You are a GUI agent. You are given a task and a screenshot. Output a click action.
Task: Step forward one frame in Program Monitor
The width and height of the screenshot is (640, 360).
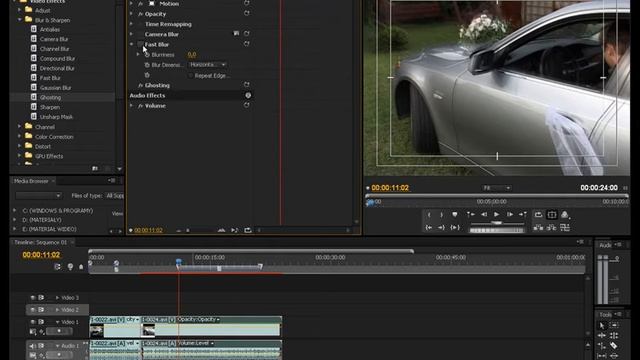tap(510, 214)
